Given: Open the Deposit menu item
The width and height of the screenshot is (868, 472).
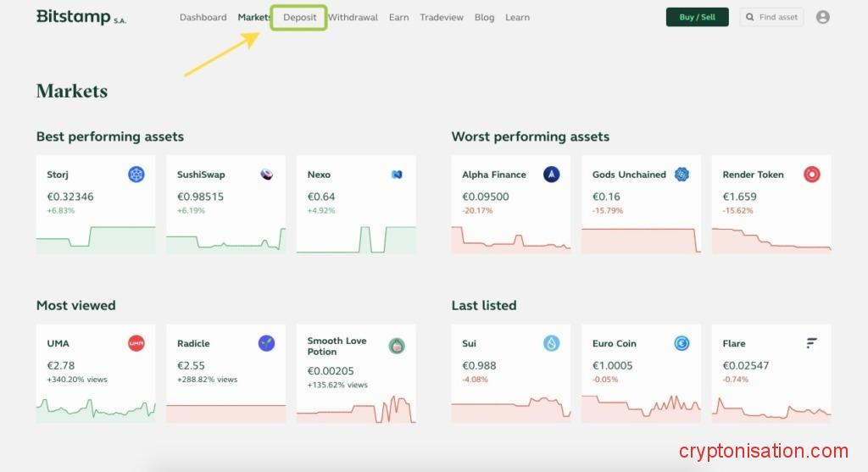Looking at the screenshot, I should [x=299, y=17].
